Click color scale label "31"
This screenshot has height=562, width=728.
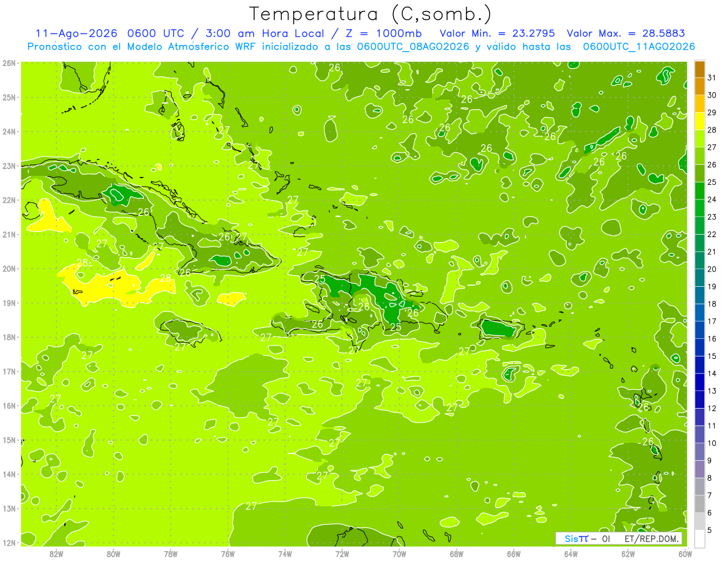[712, 78]
